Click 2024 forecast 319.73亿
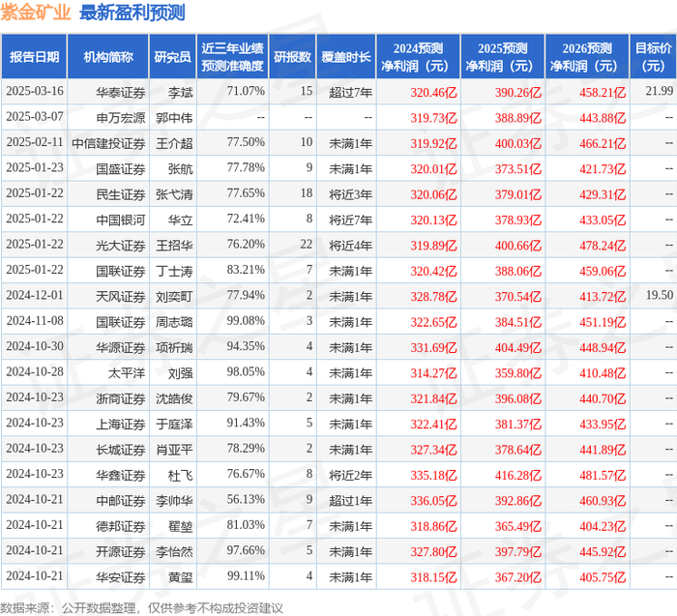Screen dimensions: 677x616 [433, 118]
